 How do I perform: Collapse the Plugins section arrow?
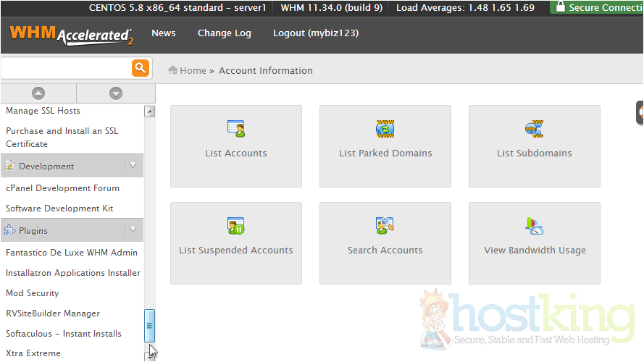(x=132, y=230)
